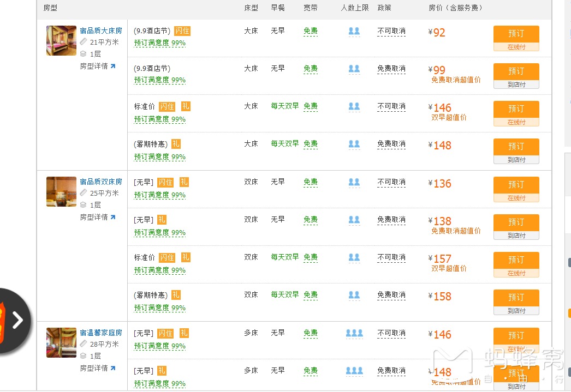Image resolution: width=571 pixels, height=392 pixels.
Task: Click three-person occupancy icon on ¥146 多床 row
Action: (x=354, y=333)
